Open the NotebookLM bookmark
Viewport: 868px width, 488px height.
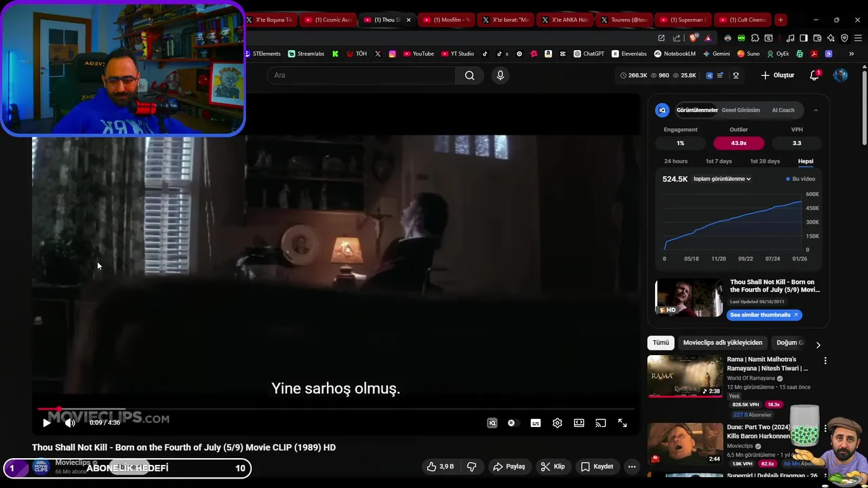pos(675,54)
